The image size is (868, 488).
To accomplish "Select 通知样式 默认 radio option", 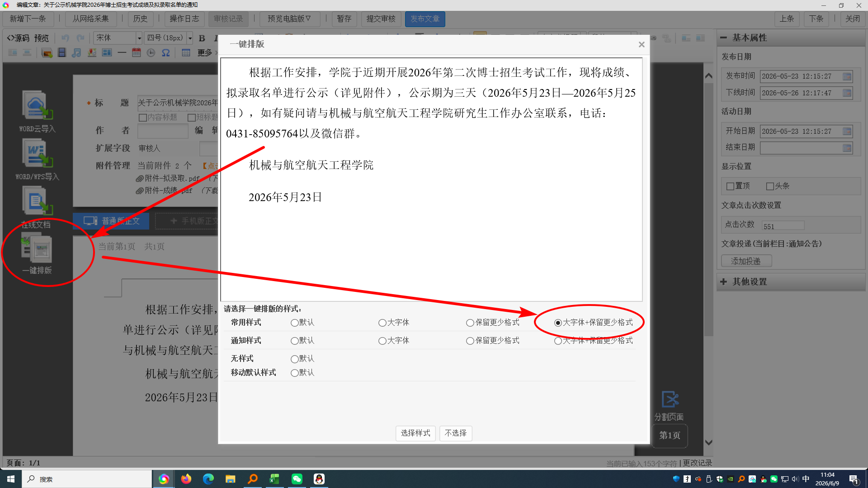I will (x=295, y=341).
